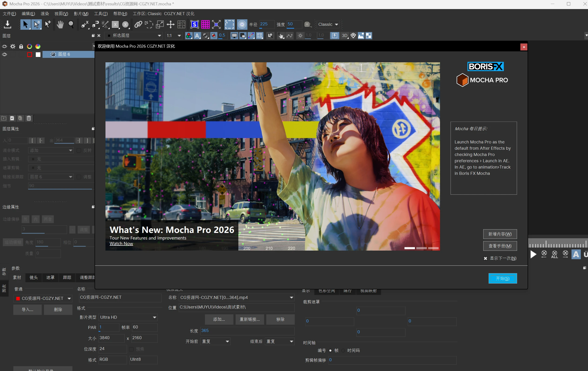Select the 帧 radio button in 时间轴
The image size is (588, 371).
(330, 350)
